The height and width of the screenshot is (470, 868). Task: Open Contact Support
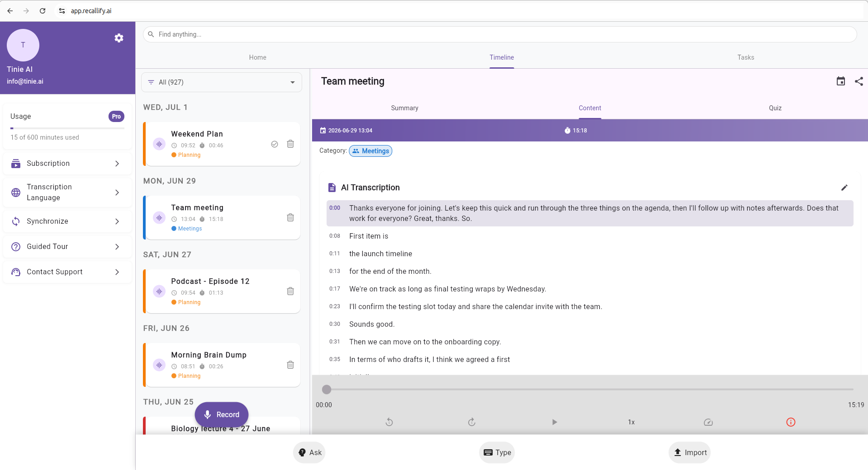[x=67, y=272]
